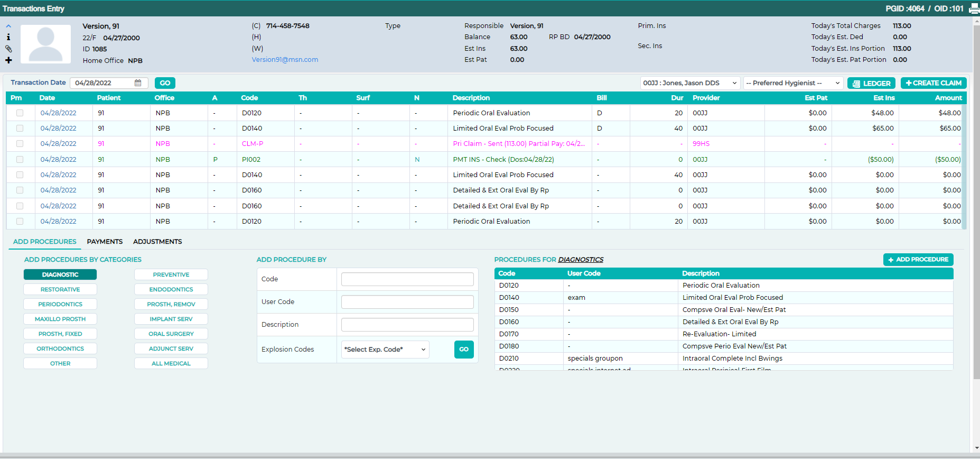Click the patient photo placeholder
Image resolution: width=980 pixels, height=459 pixels.
(45, 44)
